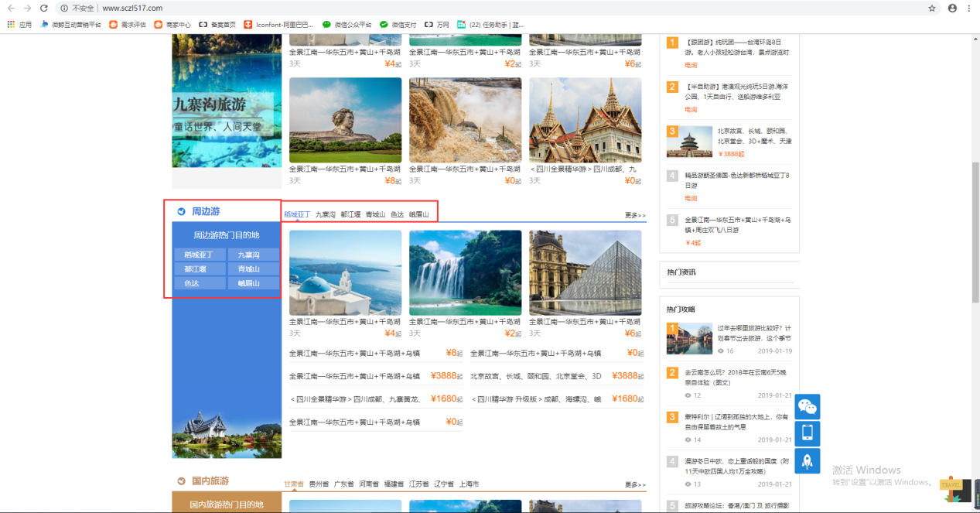
Task: Click the mobile phone floating icon
Action: (x=807, y=433)
